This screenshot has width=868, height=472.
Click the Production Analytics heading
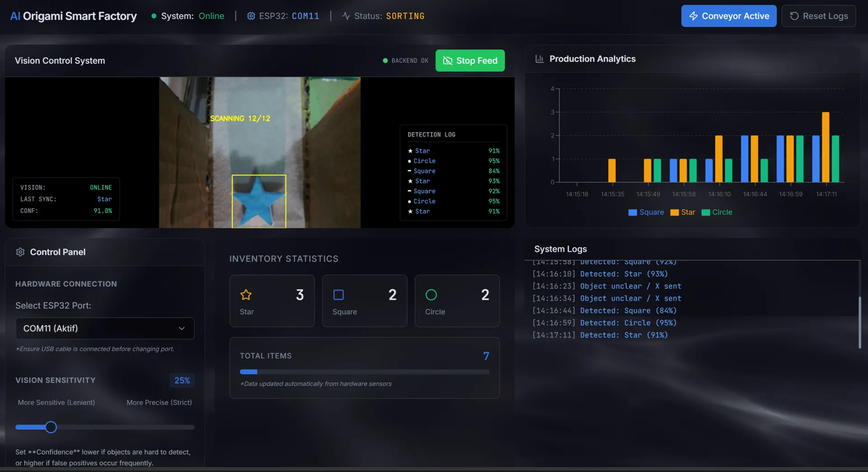[592, 59]
